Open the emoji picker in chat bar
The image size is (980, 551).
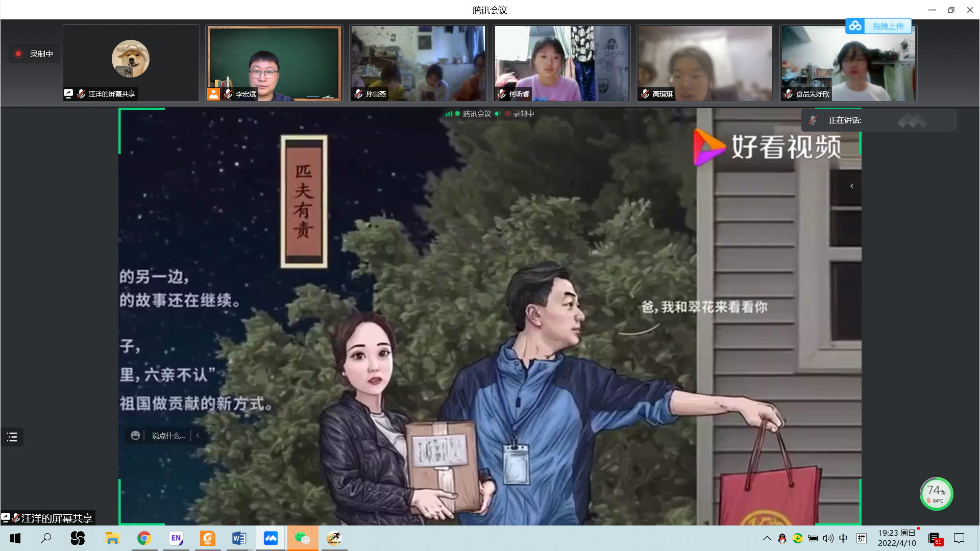[135, 436]
